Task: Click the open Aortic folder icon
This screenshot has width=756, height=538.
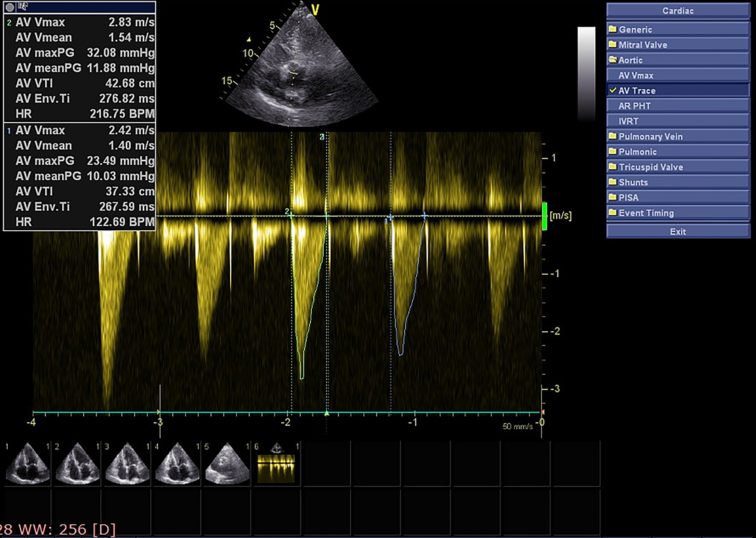Action: tap(613, 59)
